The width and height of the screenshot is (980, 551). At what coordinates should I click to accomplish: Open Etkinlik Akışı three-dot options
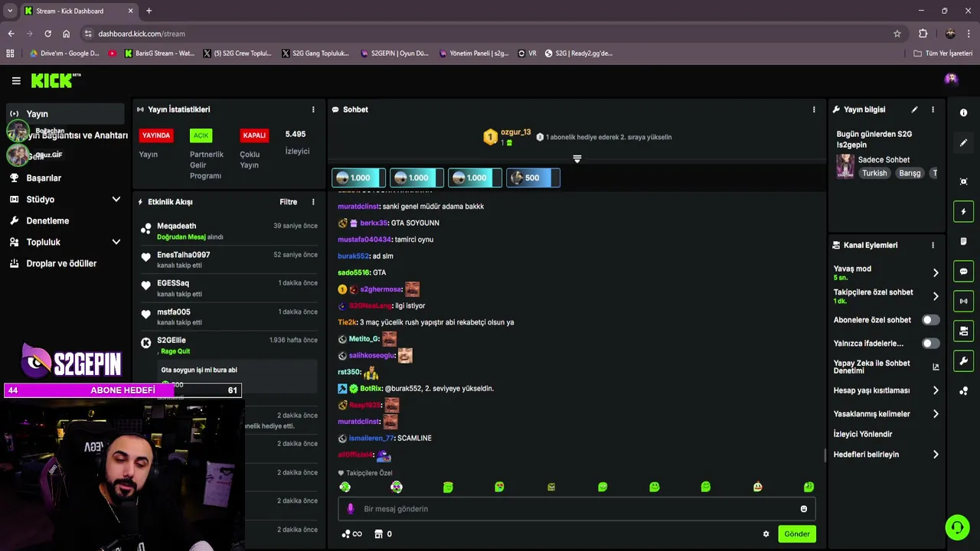click(313, 202)
